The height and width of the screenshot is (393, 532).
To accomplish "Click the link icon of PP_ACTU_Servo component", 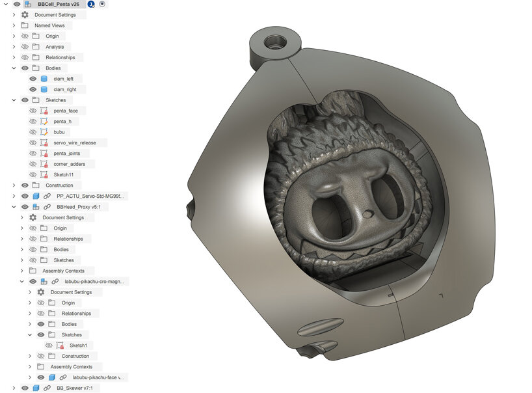I will [47, 196].
